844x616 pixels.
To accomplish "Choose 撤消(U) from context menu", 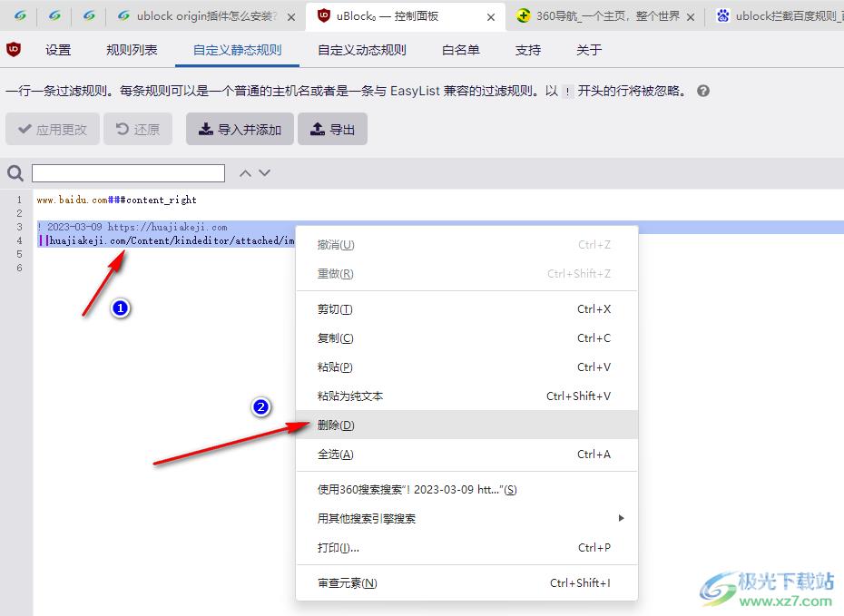I will click(x=466, y=245).
